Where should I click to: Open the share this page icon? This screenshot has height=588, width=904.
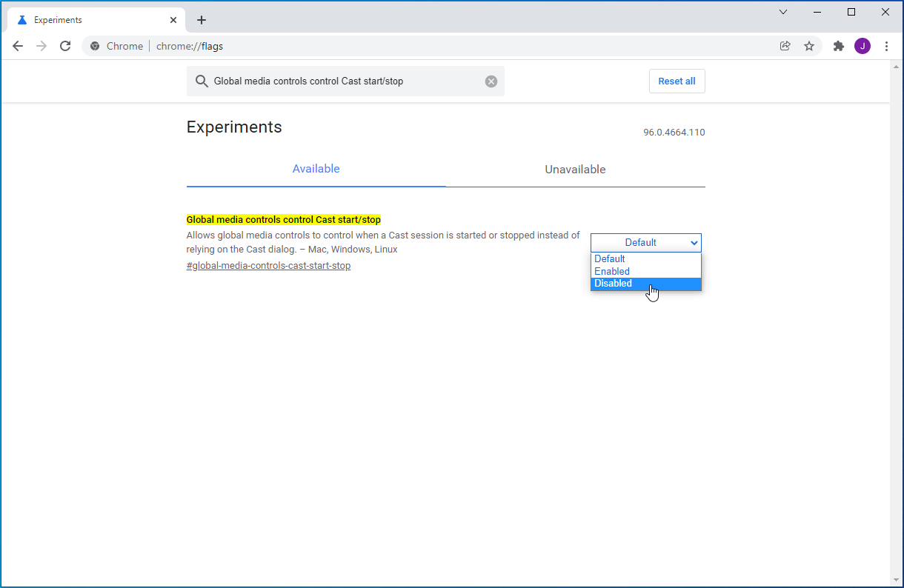coord(785,46)
